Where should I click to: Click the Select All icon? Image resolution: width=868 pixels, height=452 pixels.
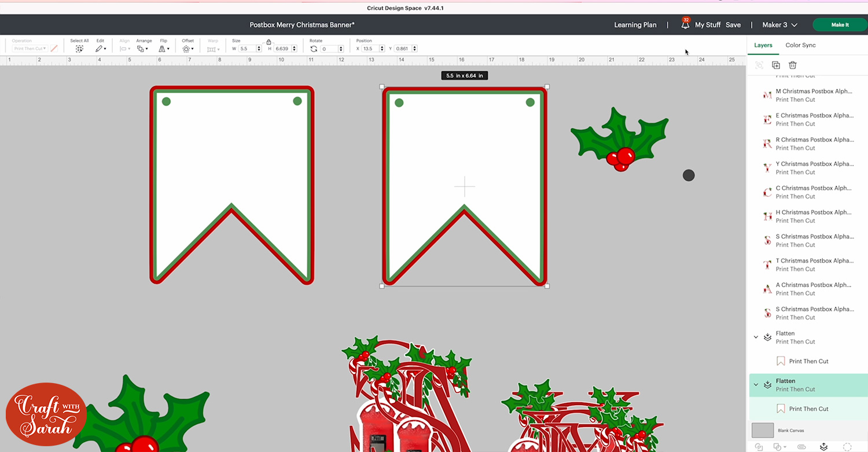click(x=79, y=49)
